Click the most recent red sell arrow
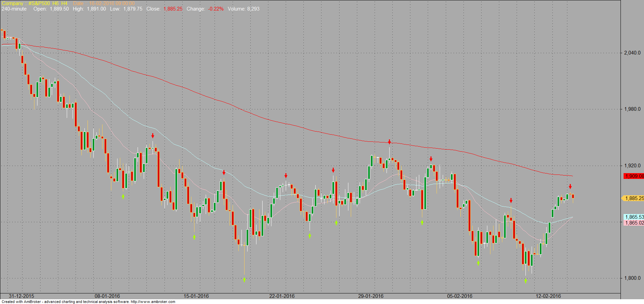This screenshot has width=644, height=304. tap(570, 186)
